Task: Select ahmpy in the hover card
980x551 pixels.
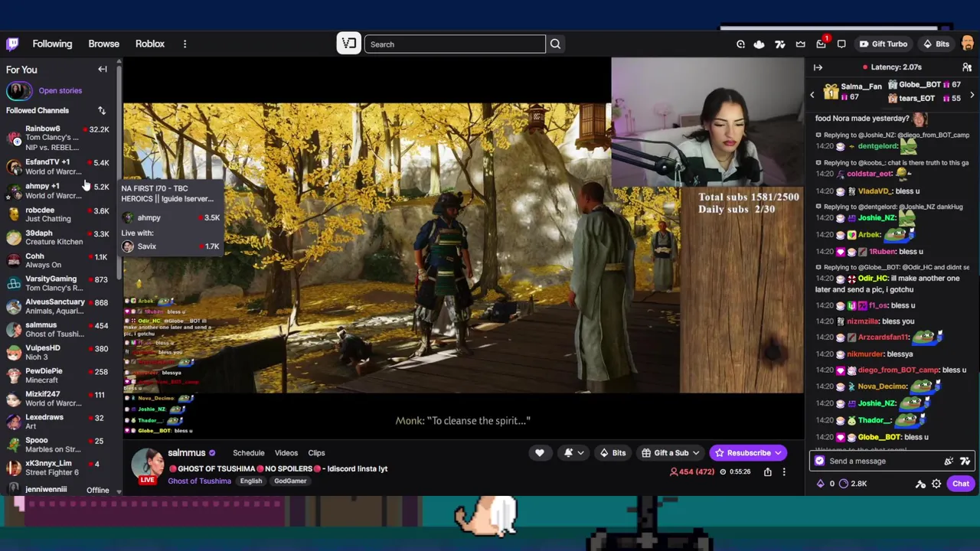Action: (x=170, y=218)
